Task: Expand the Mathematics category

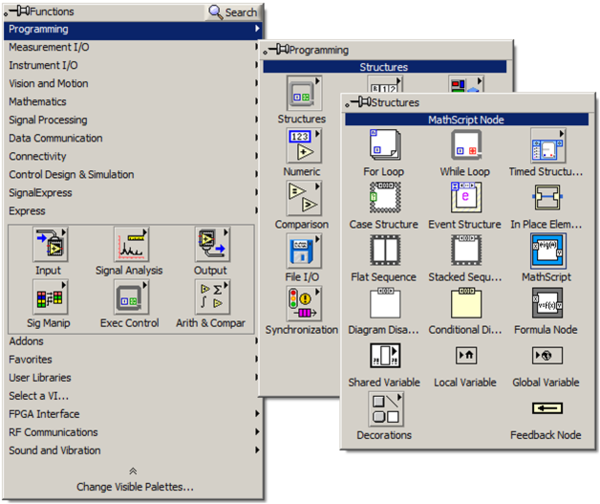Action: [x=133, y=102]
